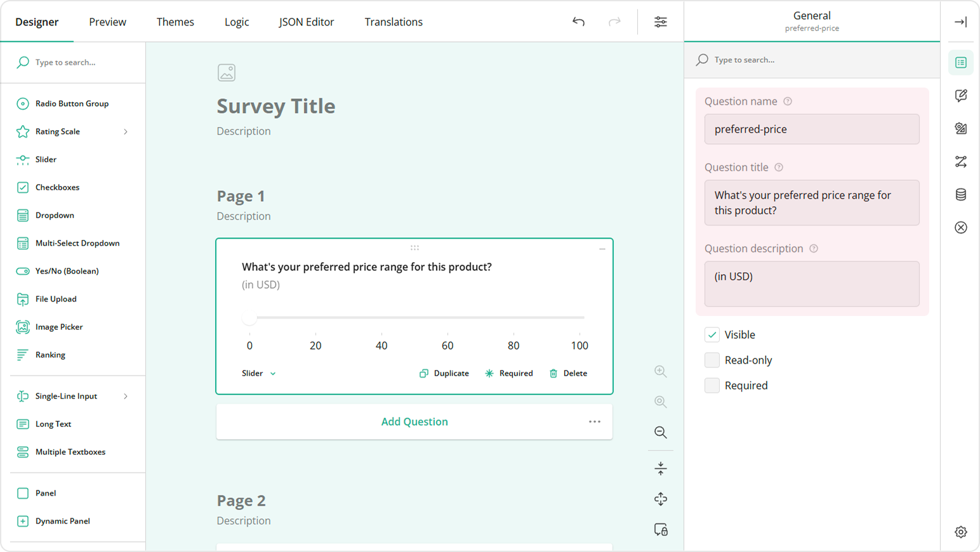Open the Slider question type dropdown
The height and width of the screenshot is (552, 980).
pyautogui.click(x=258, y=373)
